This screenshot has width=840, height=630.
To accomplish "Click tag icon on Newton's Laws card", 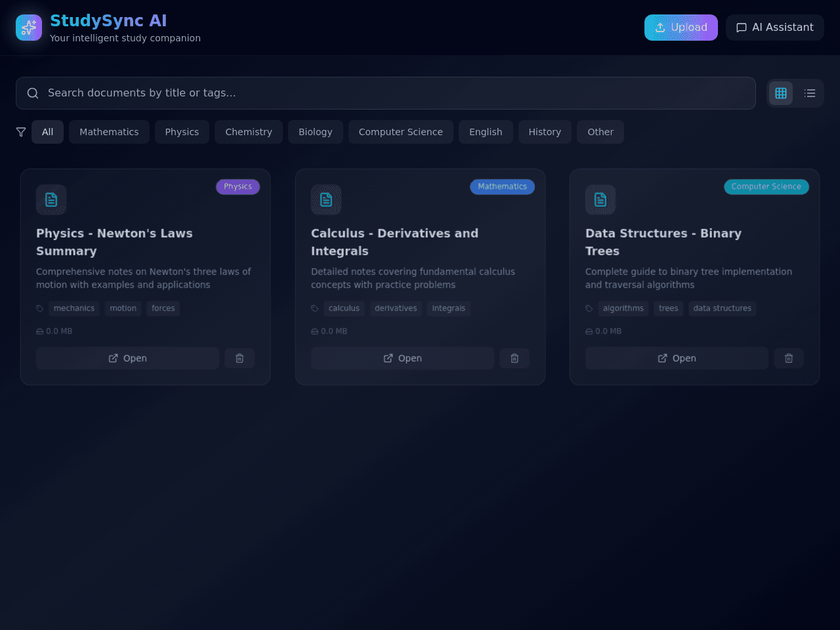I will 40,308.
